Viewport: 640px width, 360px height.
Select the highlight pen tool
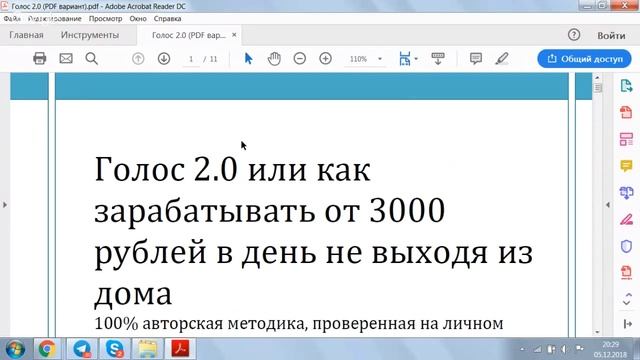(x=502, y=59)
